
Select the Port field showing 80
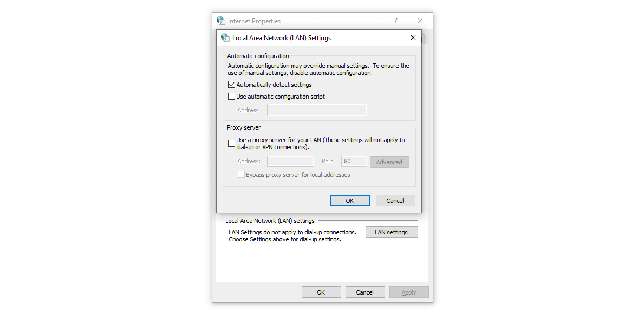pos(354,161)
